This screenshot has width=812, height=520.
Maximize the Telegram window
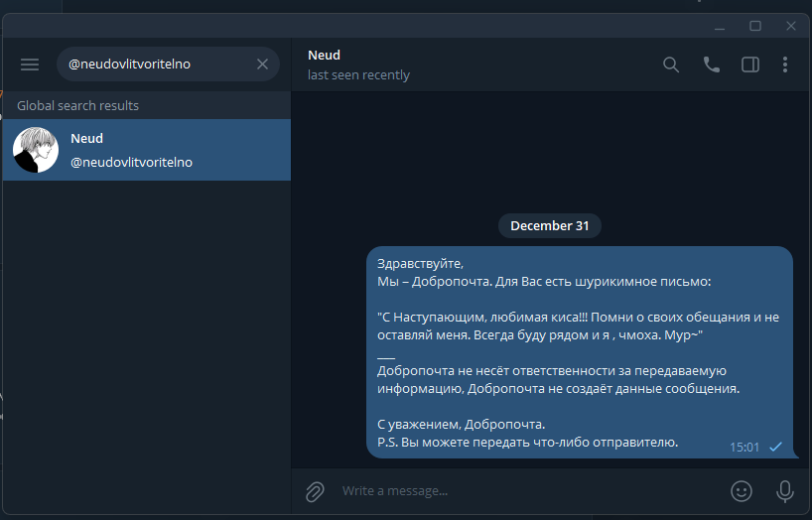click(x=754, y=26)
